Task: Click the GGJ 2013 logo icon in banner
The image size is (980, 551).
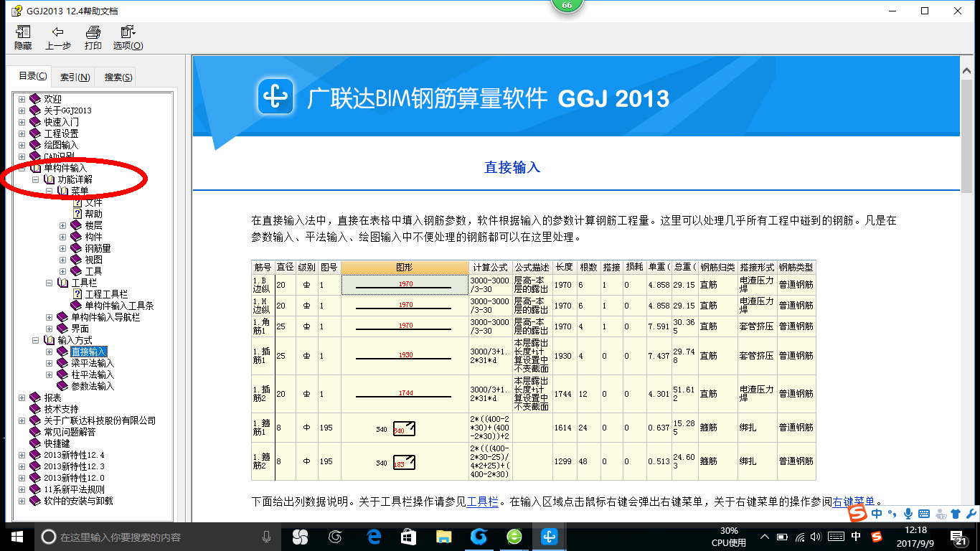Action: (275, 96)
